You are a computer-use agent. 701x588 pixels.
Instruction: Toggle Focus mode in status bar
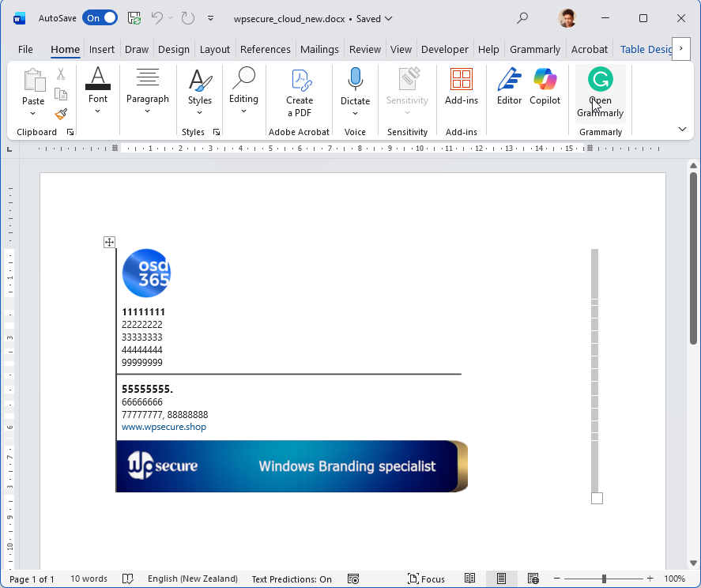[x=426, y=579]
